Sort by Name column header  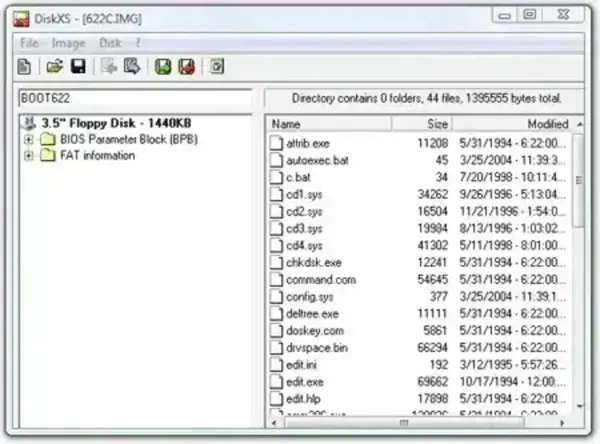point(329,124)
